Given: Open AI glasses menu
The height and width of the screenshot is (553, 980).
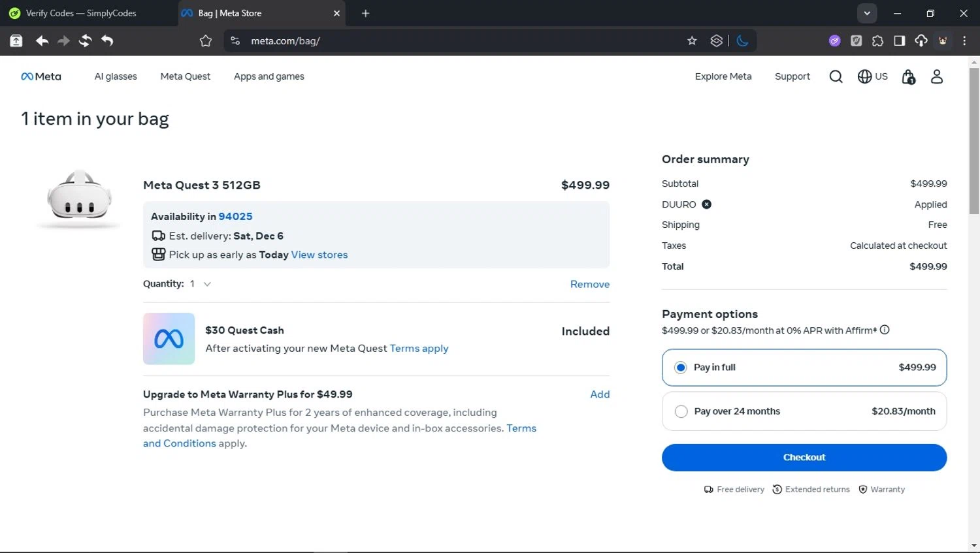Looking at the screenshot, I should click(116, 76).
